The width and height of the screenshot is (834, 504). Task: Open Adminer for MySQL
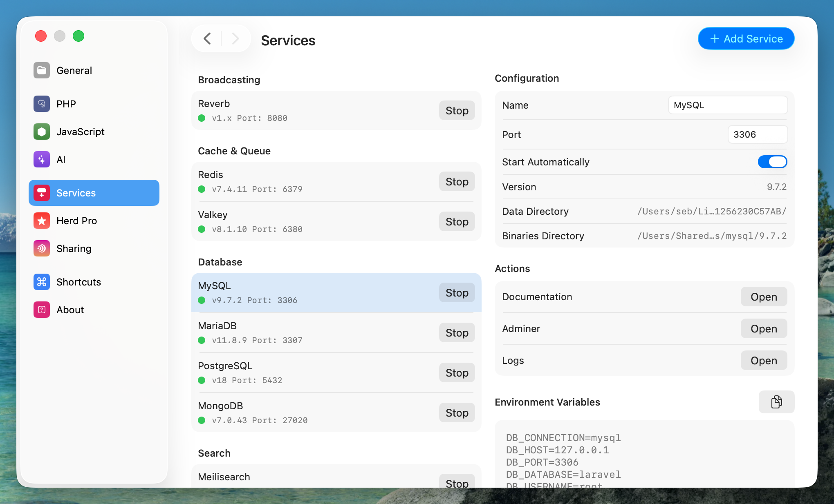[764, 329]
